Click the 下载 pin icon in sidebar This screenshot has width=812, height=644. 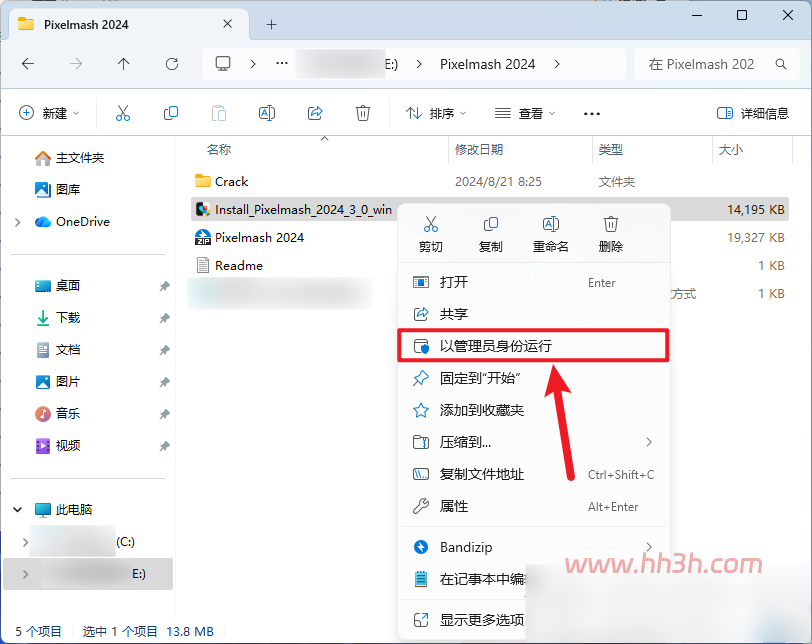164,318
